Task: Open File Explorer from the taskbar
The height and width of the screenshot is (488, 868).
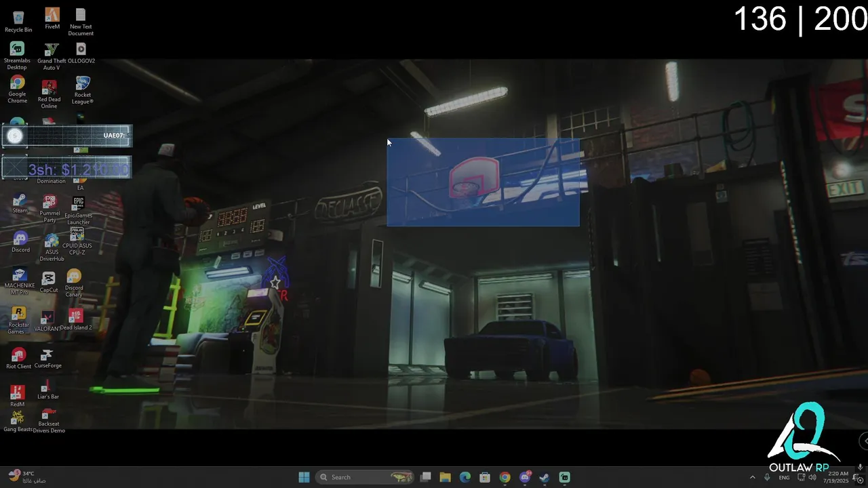Action: (446, 477)
